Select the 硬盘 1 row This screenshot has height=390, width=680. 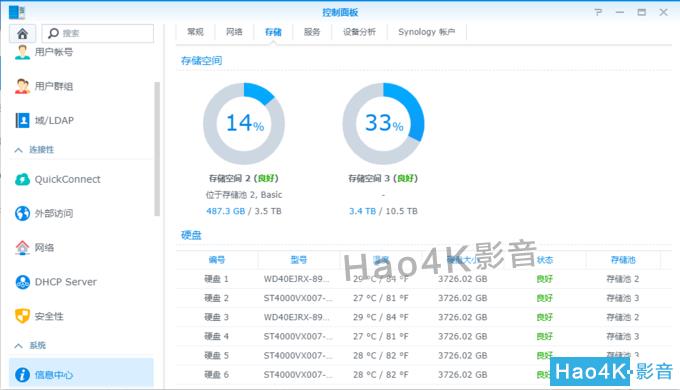pyautogui.click(x=424, y=279)
